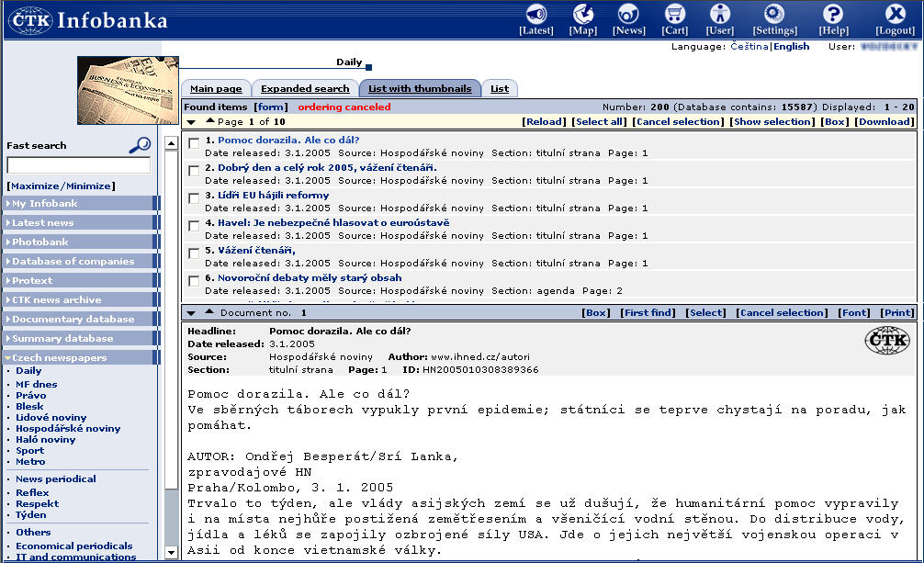
Task: Click the Fast search input field
Action: click(x=78, y=165)
